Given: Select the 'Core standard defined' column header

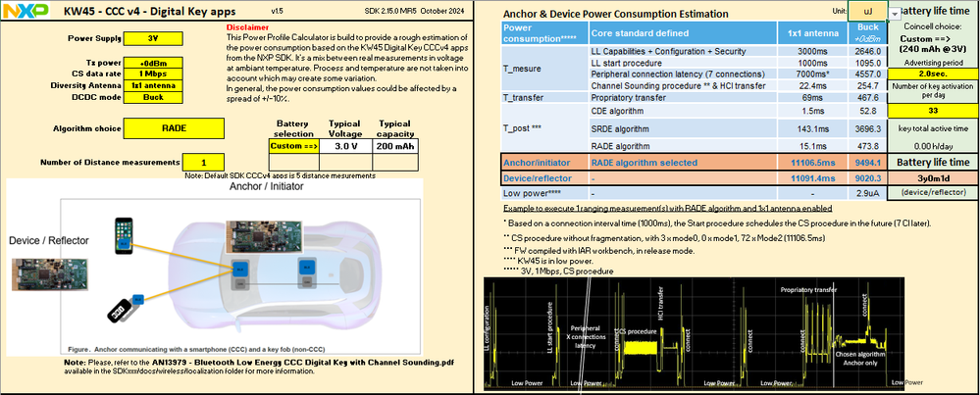Looking at the screenshot, I should coord(683,33).
